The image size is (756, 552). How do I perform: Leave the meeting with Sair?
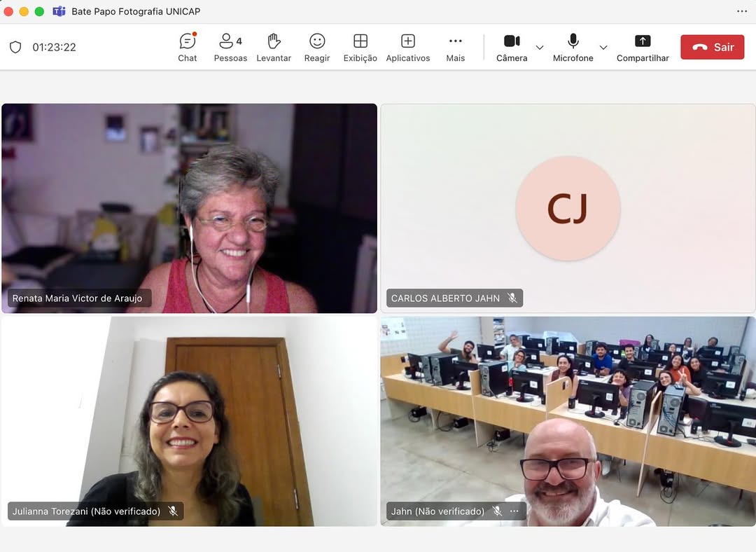713,47
